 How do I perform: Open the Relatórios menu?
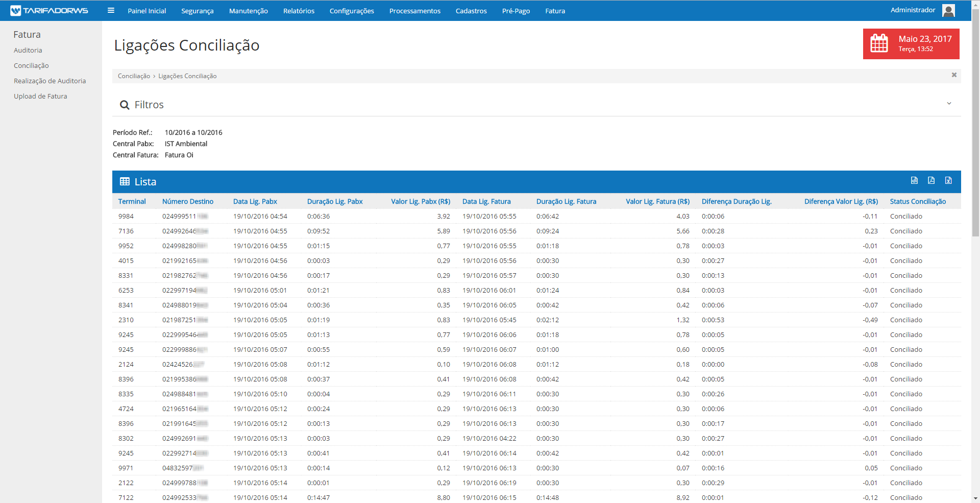pos(299,11)
